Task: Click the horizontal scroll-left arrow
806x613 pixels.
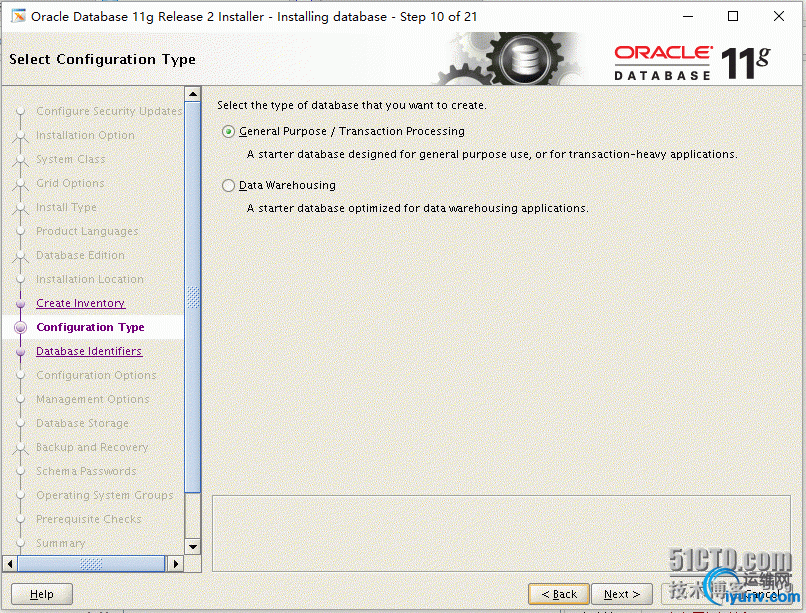Action: tap(10, 564)
